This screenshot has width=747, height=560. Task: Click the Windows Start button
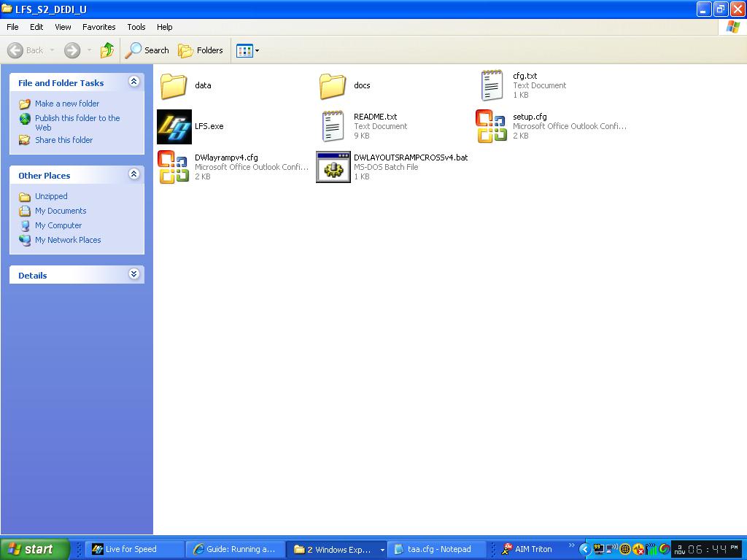[x=34, y=549]
